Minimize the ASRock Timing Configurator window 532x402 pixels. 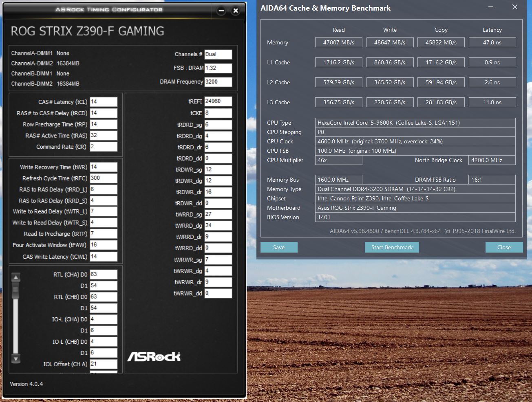pyautogui.click(x=221, y=11)
